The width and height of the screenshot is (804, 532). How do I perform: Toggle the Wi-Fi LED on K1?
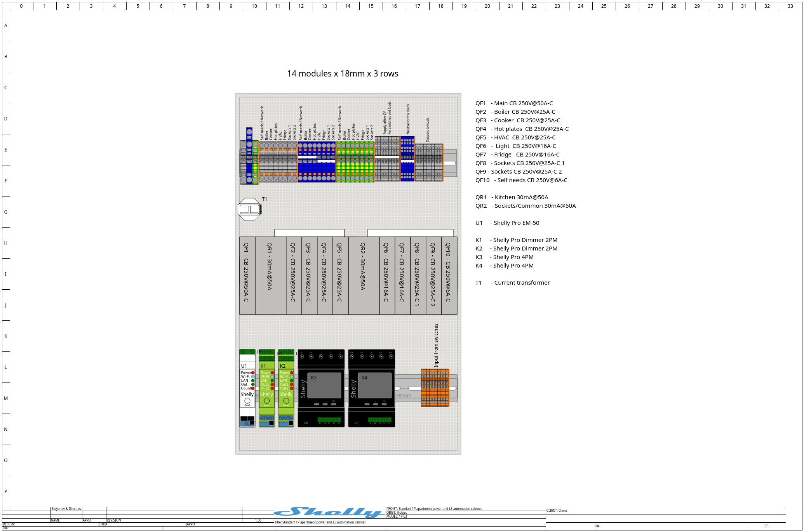[272, 376]
